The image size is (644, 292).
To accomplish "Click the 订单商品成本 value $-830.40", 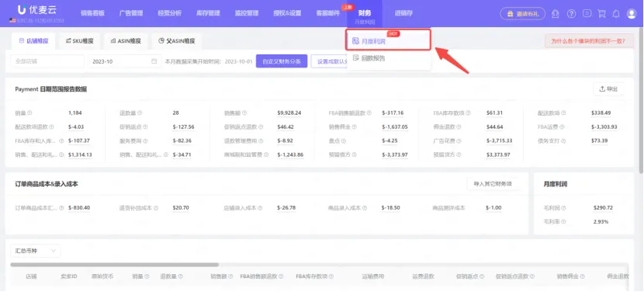I will (79, 208).
